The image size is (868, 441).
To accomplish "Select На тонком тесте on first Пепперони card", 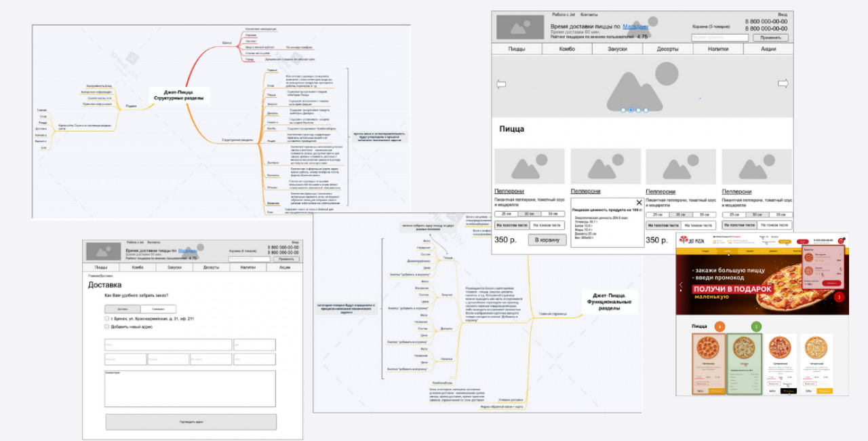I will (547, 225).
